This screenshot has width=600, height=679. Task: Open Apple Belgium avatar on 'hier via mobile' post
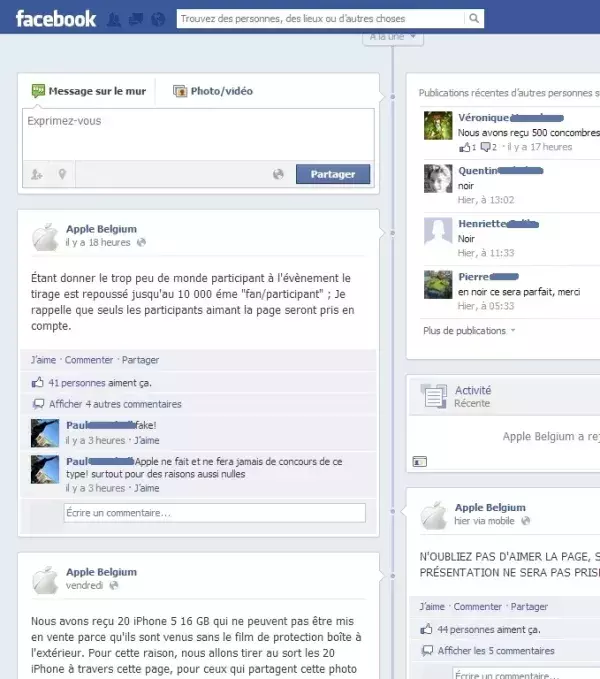tap(433, 515)
